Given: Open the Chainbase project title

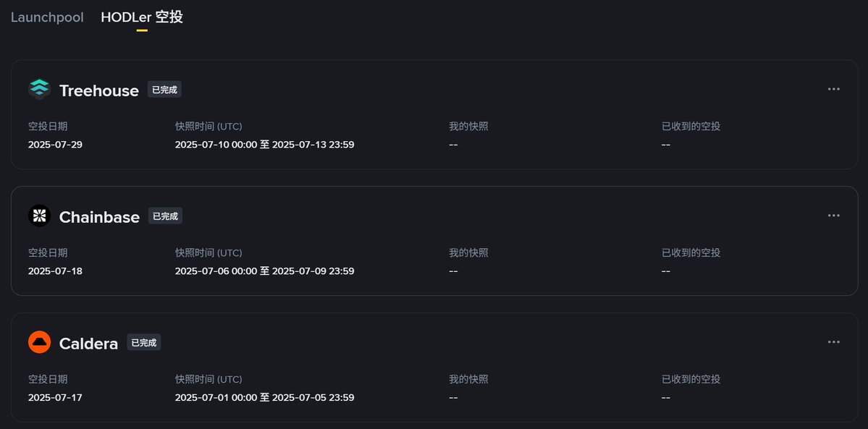Looking at the screenshot, I should pyautogui.click(x=99, y=217).
